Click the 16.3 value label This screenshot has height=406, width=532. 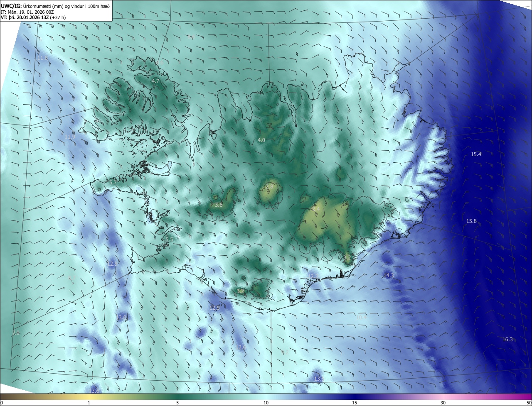(507, 340)
